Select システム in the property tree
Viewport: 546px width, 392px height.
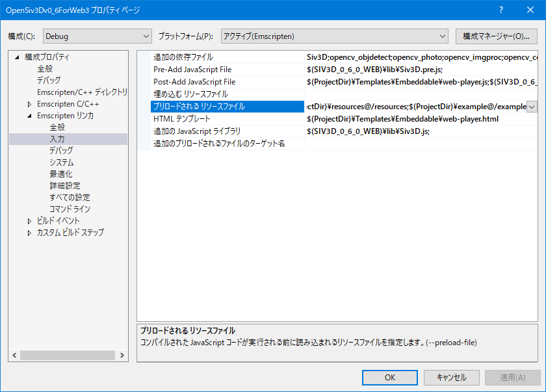61,163
